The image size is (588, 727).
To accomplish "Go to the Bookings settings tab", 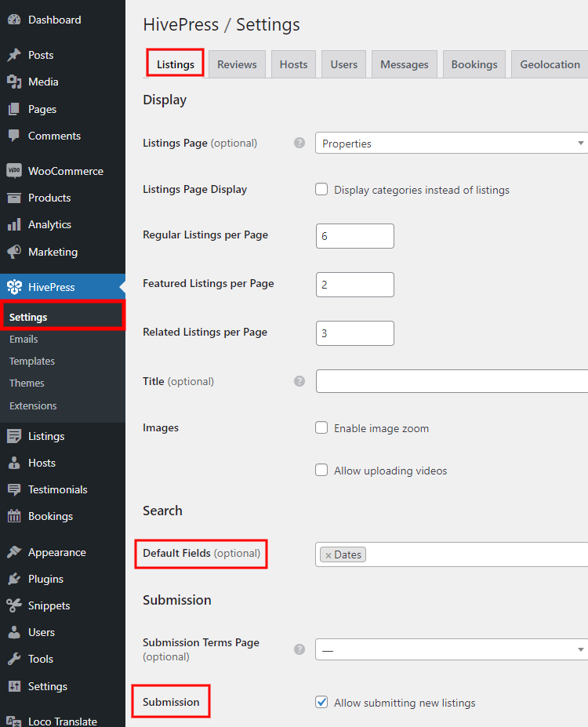I will [474, 64].
